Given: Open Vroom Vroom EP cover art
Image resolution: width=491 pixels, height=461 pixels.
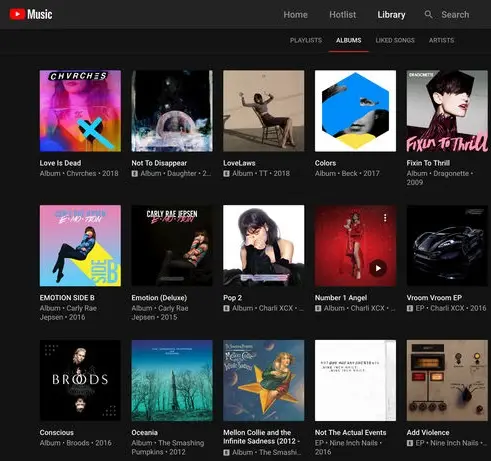Looking at the screenshot, I should point(447,246).
